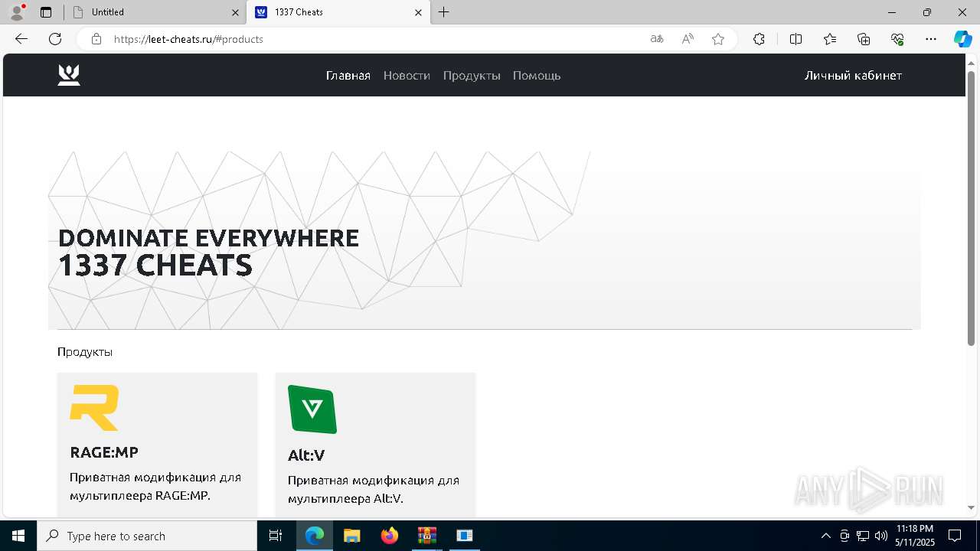This screenshot has height=551, width=980.
Task: Toggle Split screen view
Action: (x=795, y=39)
